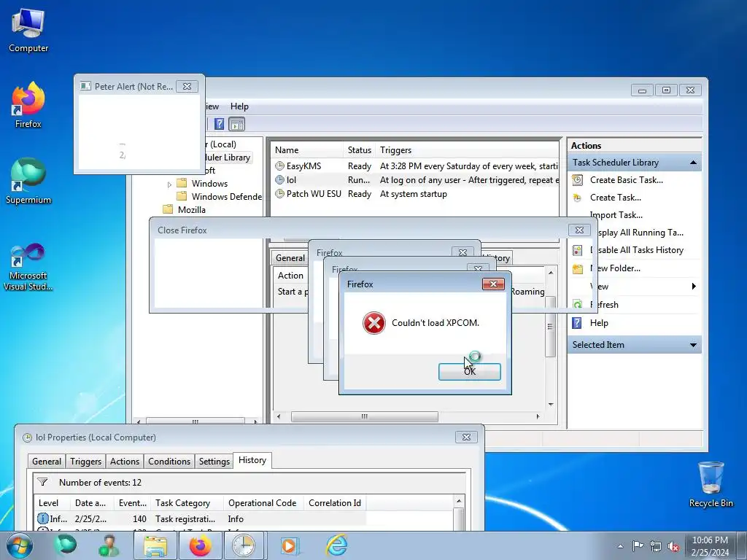Expand the Selected Item actions section

(693, 345)
